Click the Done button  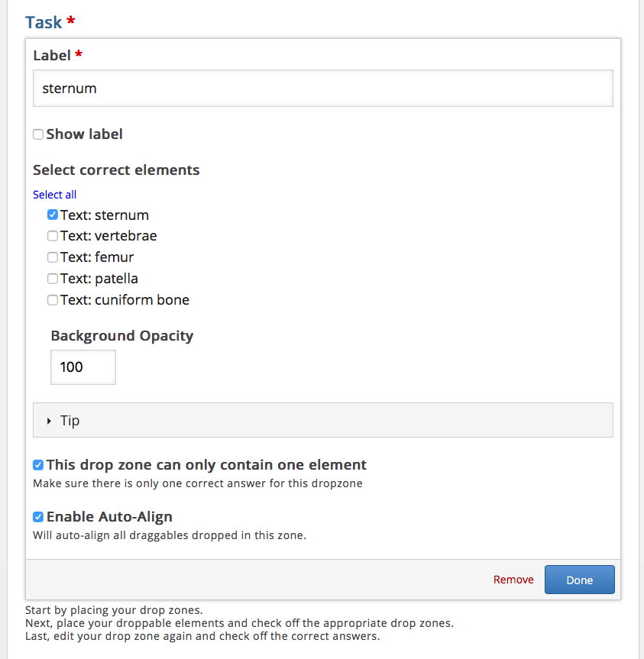click(580, 580)
